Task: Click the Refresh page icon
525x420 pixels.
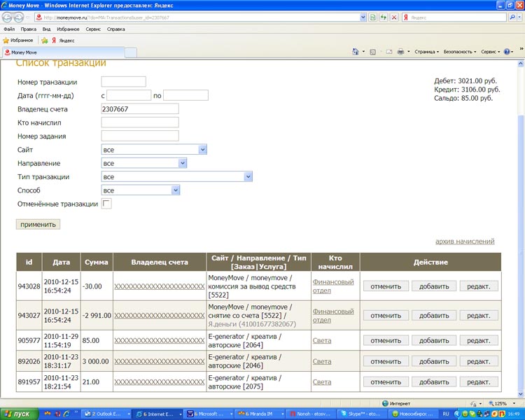Action: [x=384, y=17]
